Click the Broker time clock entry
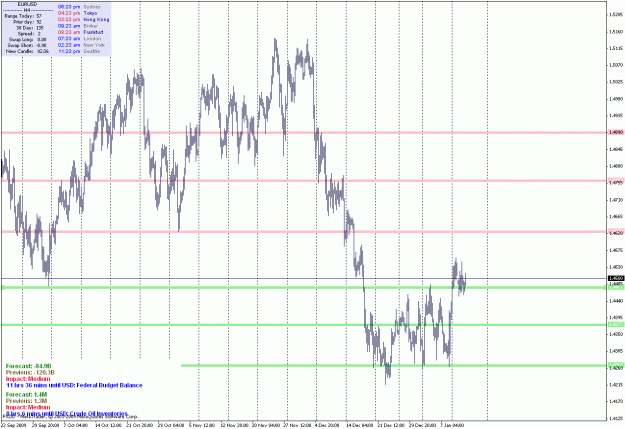625x429 pixels. pos(78,26)
